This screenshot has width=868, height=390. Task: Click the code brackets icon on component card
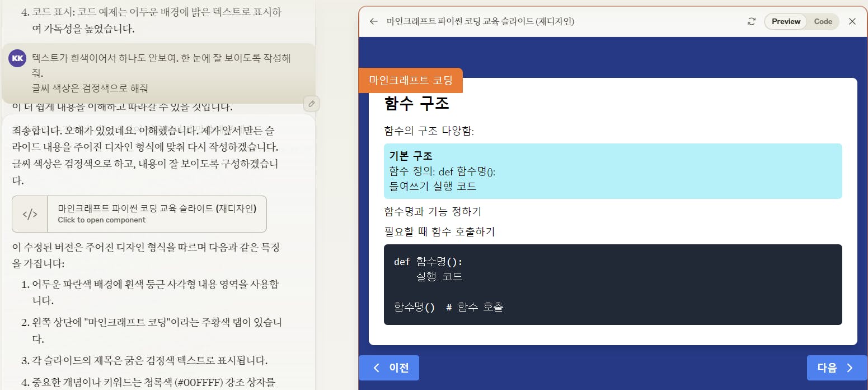click(x=30, y=214)
